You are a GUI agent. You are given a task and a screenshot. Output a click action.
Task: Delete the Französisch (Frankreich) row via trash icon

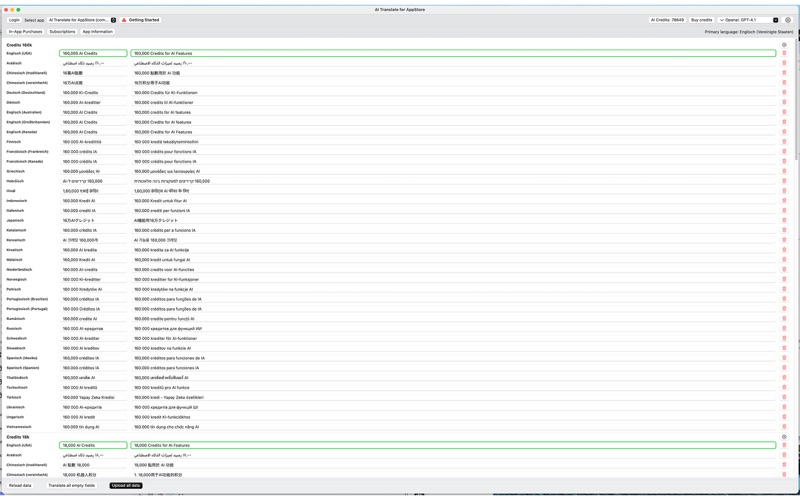(x=784, y=152)
